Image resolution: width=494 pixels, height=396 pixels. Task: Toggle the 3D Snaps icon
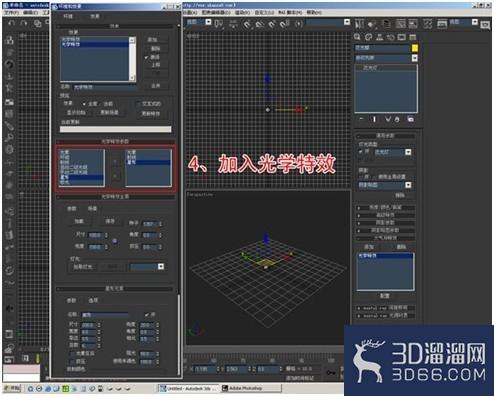[247, 24]
